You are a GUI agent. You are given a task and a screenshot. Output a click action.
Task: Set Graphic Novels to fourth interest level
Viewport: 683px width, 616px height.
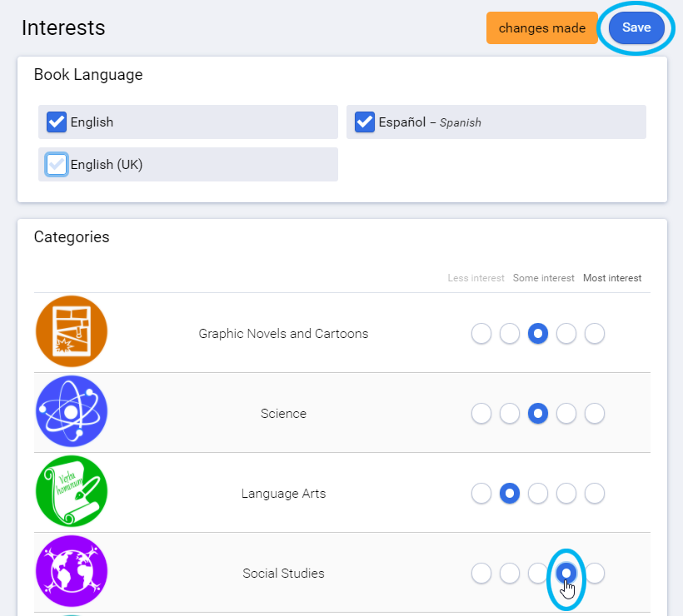pos(566,334)
